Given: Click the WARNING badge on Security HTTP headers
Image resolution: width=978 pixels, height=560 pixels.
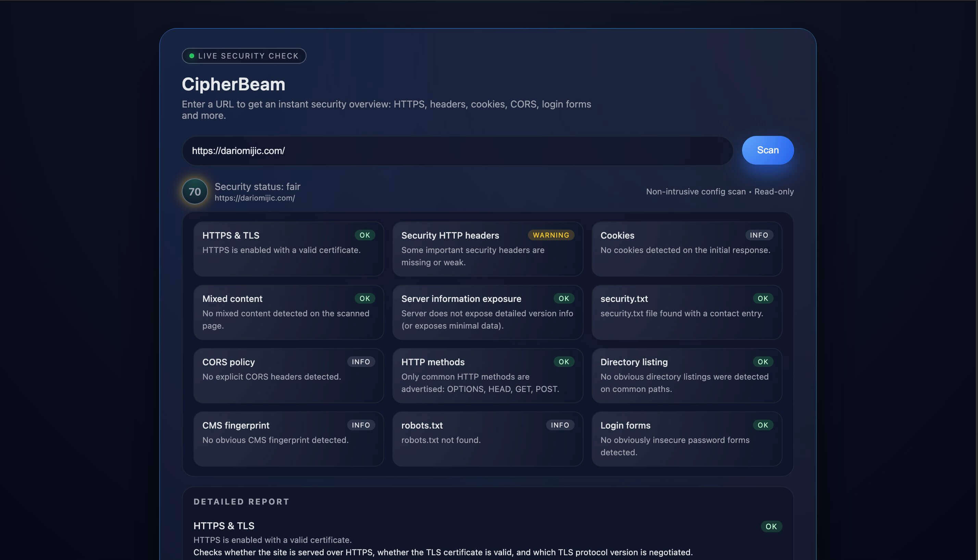Looking at the screenshot, I should point(551,235).
